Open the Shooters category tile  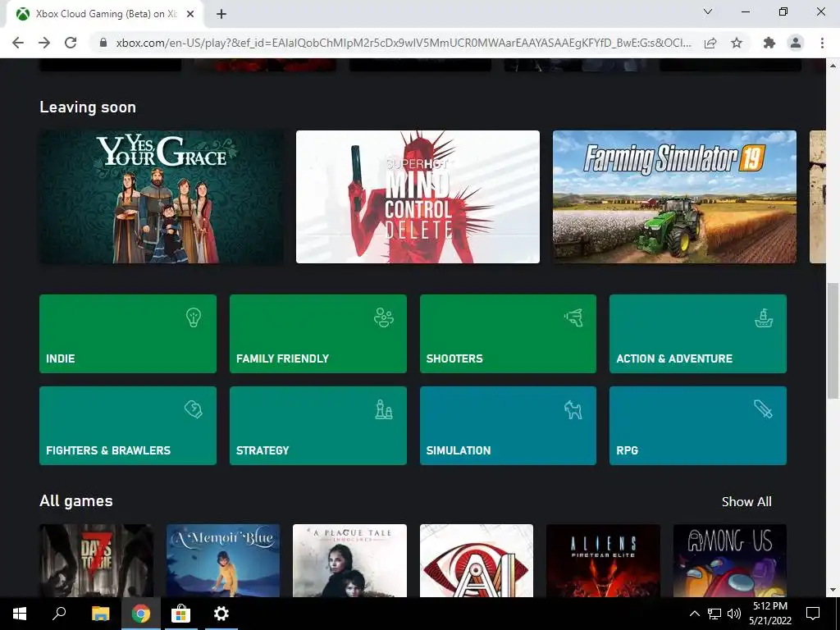click(x=508, y=334)
